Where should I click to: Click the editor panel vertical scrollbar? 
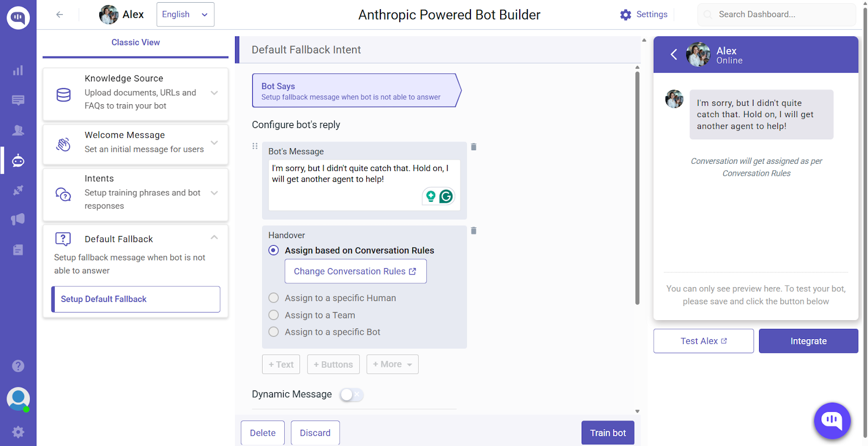[637, 188]
